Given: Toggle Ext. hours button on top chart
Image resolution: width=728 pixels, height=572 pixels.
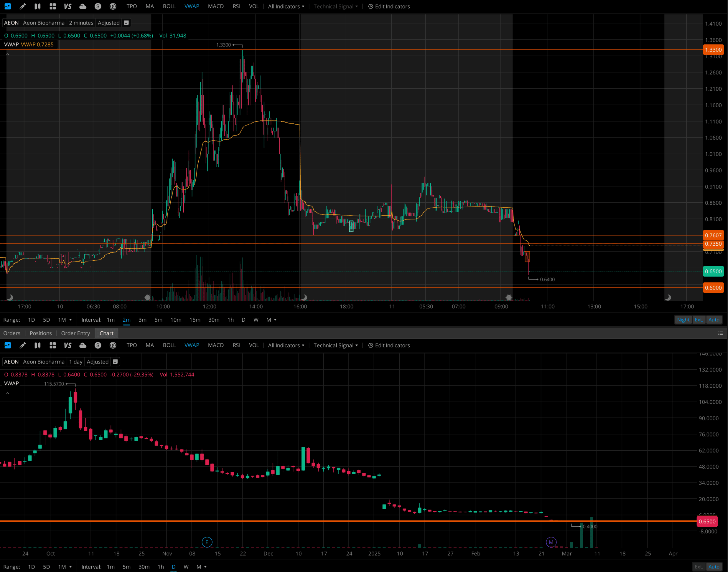Looking at the screenshot, I should pos(699,320).
